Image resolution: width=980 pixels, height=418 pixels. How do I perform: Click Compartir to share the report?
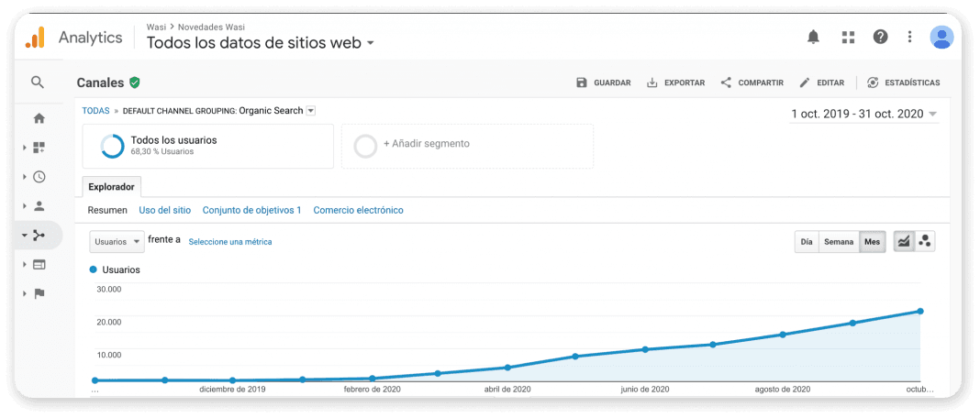(x=752, y=82)
